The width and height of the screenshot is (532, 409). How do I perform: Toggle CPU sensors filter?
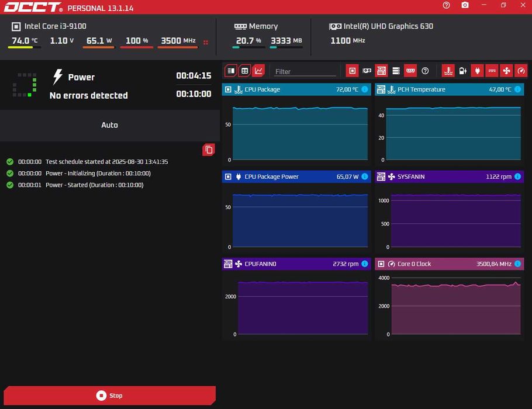(352, 71)
